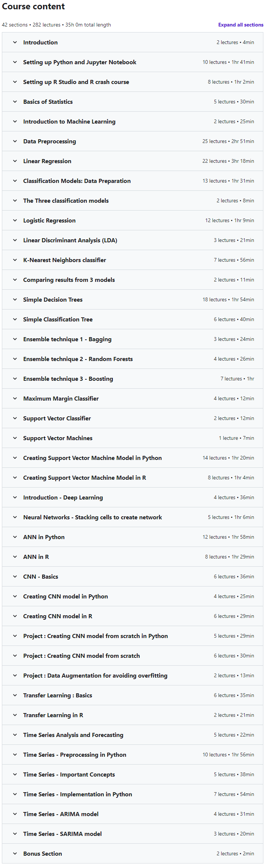Open the Basics of Statistics section
The height and width of the screenshot is (868, 266).
tap(133, 102)
